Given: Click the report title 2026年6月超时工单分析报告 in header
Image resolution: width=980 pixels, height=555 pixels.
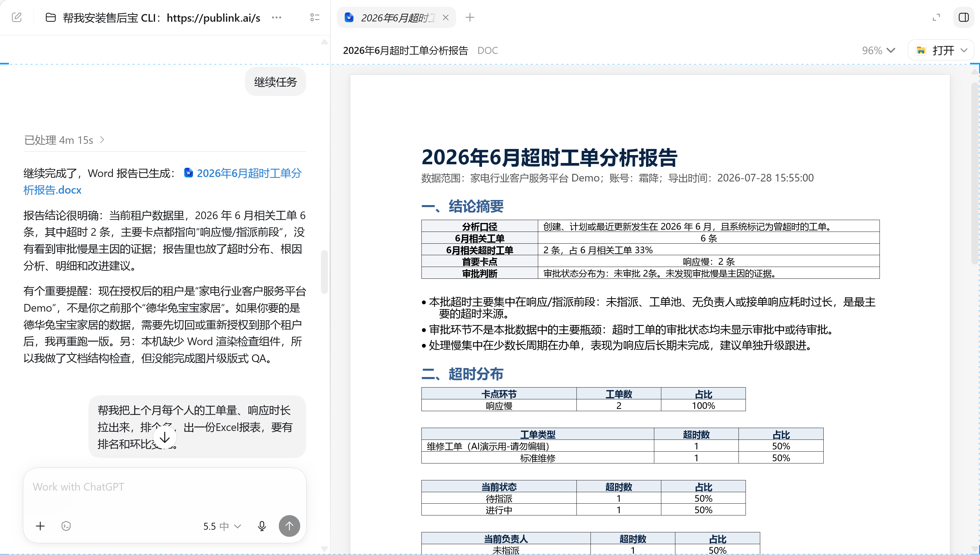Looking at the screenshot, I should pyautogui.click(x=405, y=50).
